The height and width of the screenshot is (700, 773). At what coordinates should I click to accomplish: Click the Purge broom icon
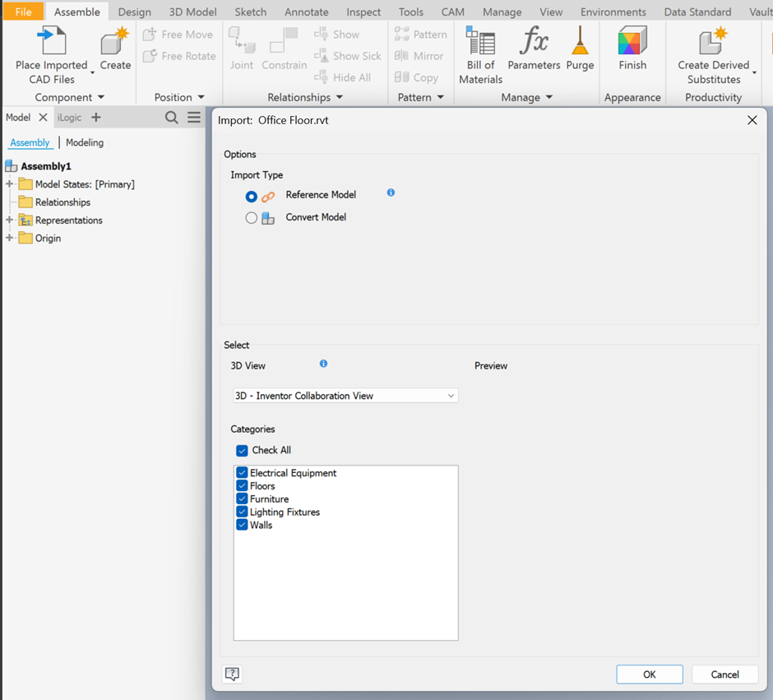tap(580, 41)
